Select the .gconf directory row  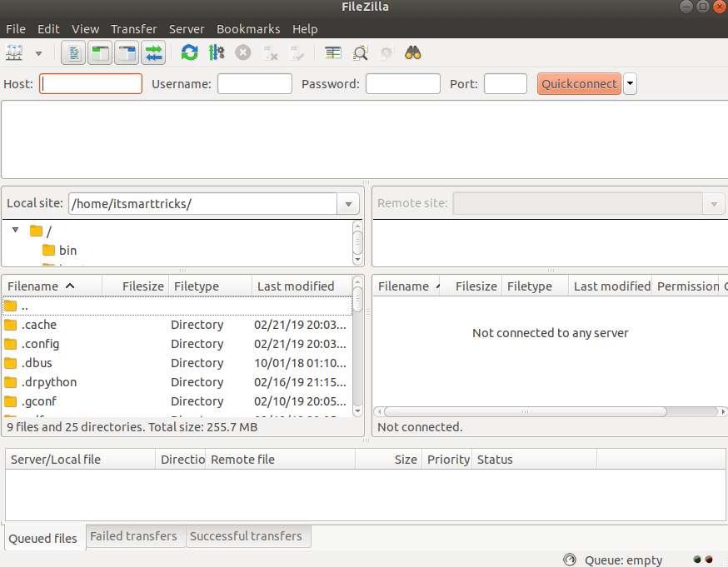[x=177, y=401]
